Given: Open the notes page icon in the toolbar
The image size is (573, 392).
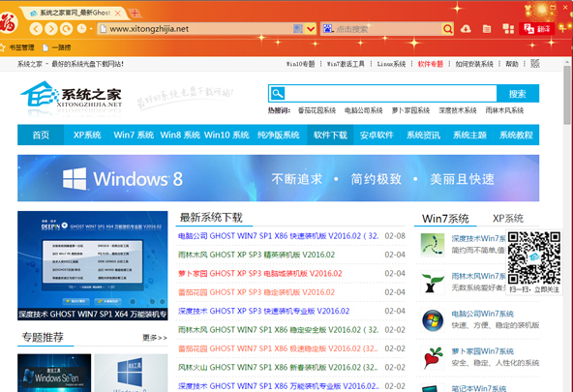Looking at the screenshot, I should [487, 28].
